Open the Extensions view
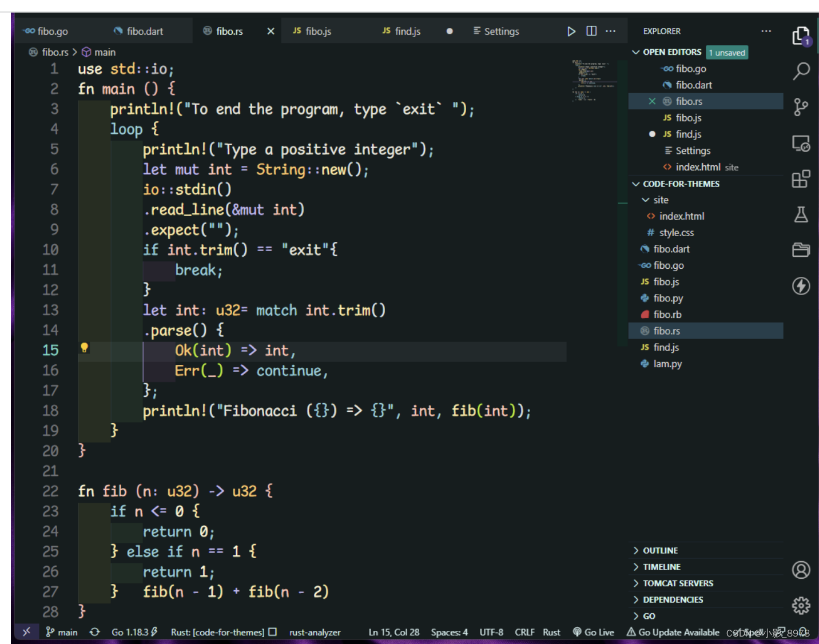Screen dimensions: 819x644 click(801, 180)
